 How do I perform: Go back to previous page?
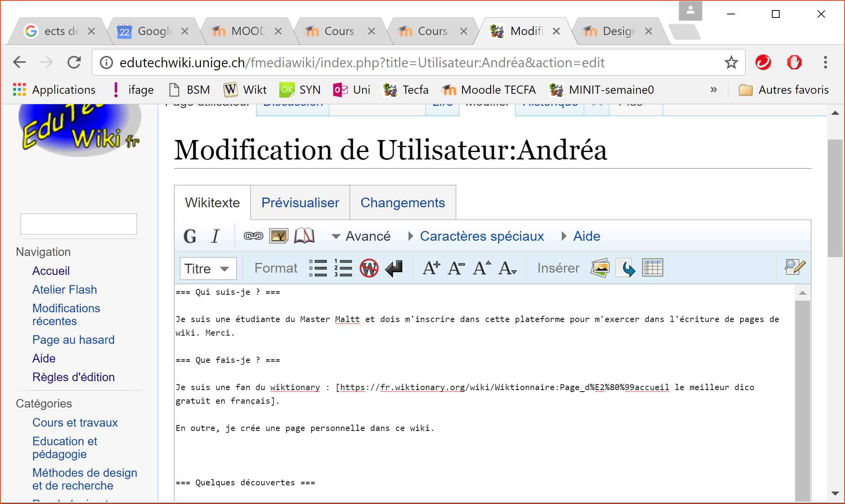click(19, 62)
